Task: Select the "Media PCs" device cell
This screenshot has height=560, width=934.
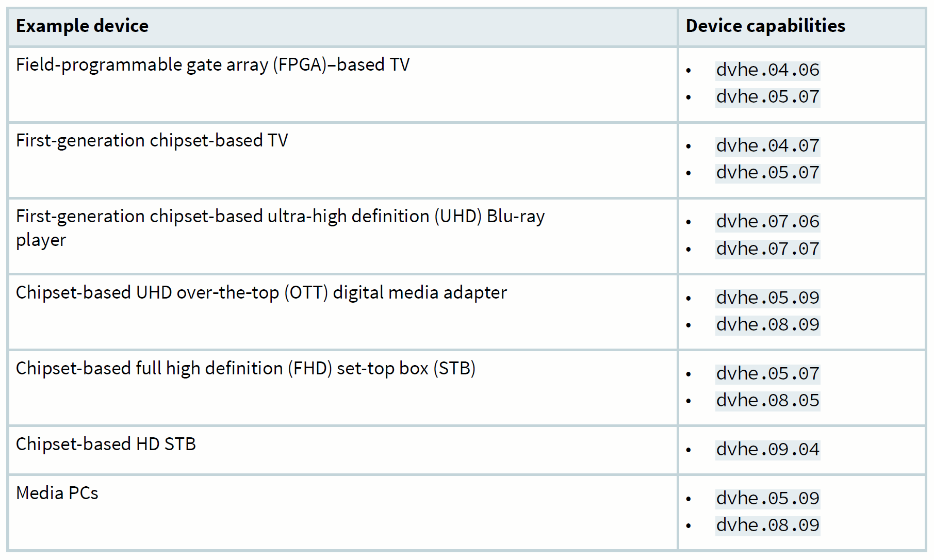Action: pyautogui.click(x=57, y=493)
